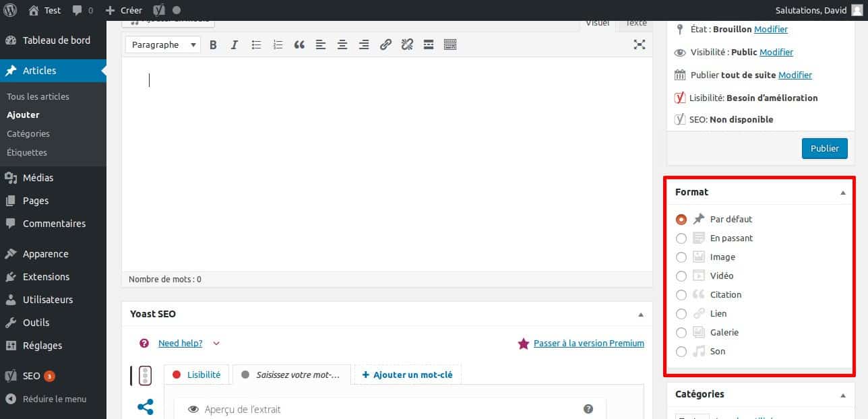Click the Publier button
Screen dimensions: 868x419
pos(824,148)
